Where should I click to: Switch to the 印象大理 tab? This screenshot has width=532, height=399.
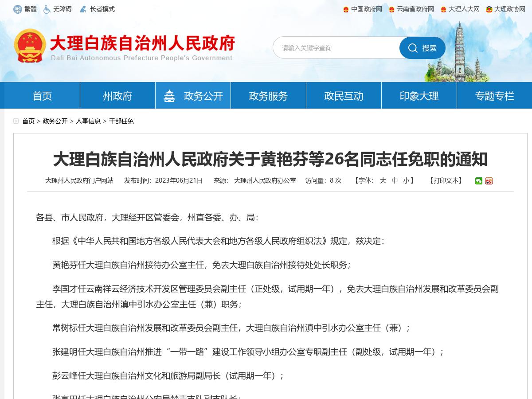419,95
